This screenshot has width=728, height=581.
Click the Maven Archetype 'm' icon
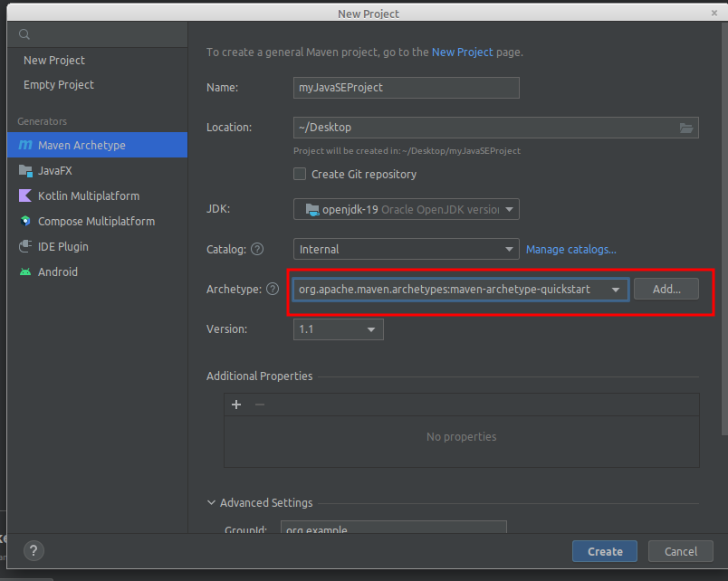(25, 145)
